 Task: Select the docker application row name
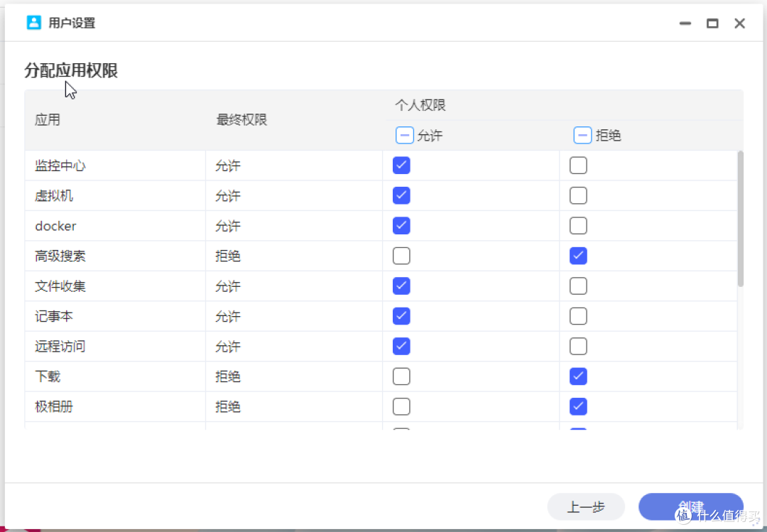(x=55, y=226)
